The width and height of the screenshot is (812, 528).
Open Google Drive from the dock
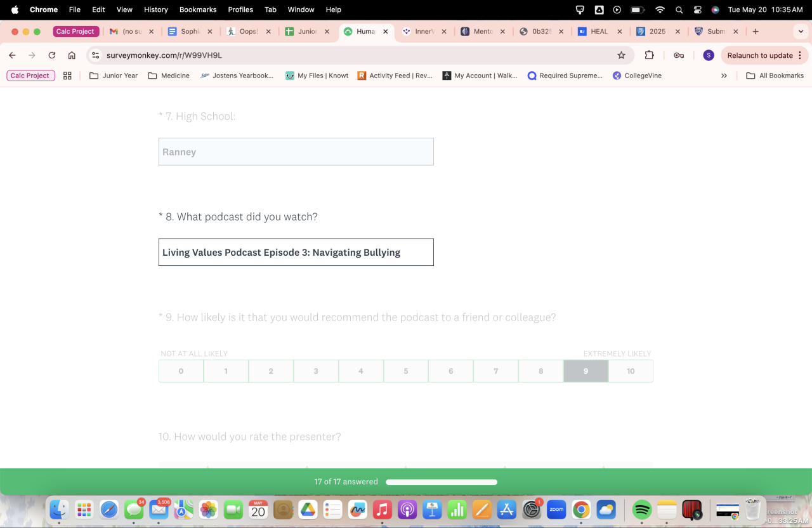pos(308,509)
